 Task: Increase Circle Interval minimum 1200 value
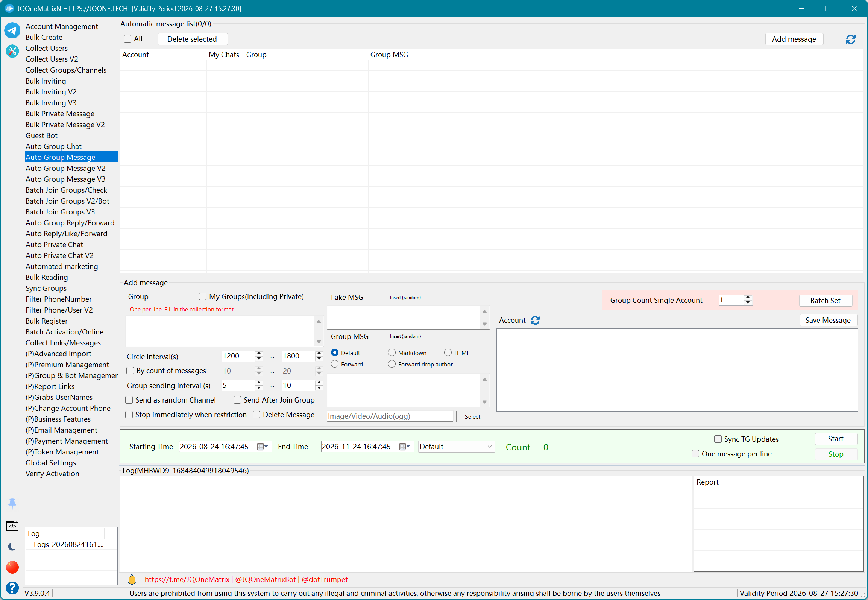(259, 354)
